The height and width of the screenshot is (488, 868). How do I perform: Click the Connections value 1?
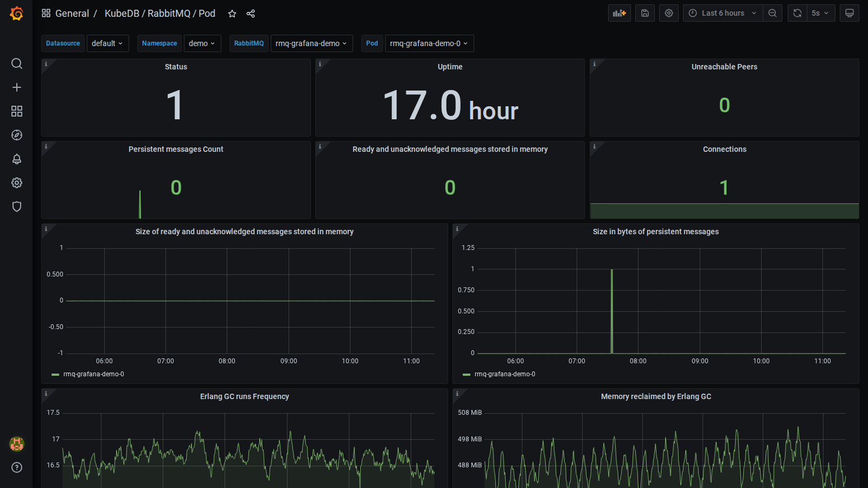point(724,188)
